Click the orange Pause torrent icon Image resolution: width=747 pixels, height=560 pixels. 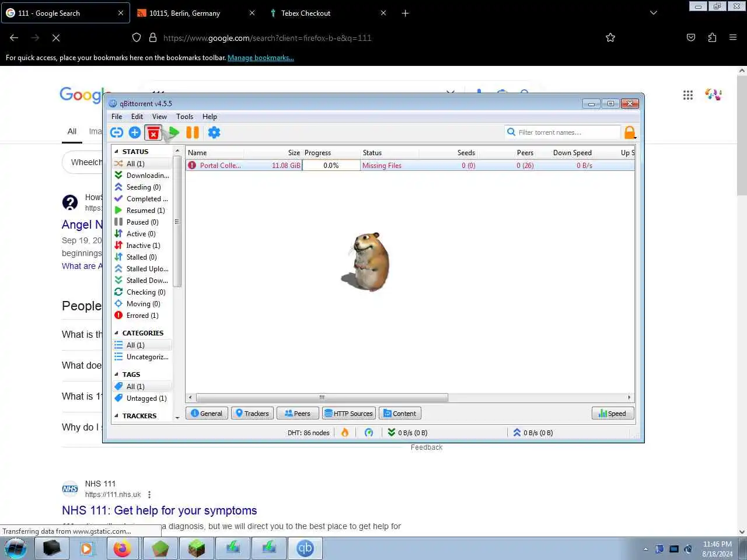(x=193, y=132)
